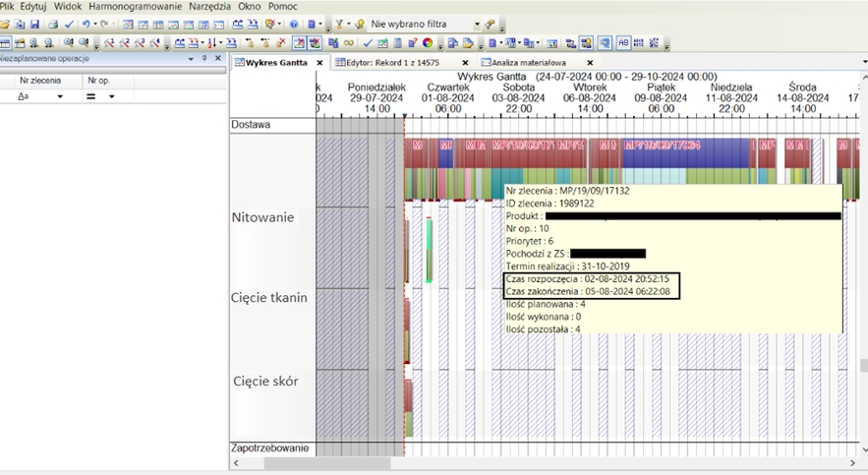Open the 'Nie wybrano filtra' filter combo box

coord(424,25)
